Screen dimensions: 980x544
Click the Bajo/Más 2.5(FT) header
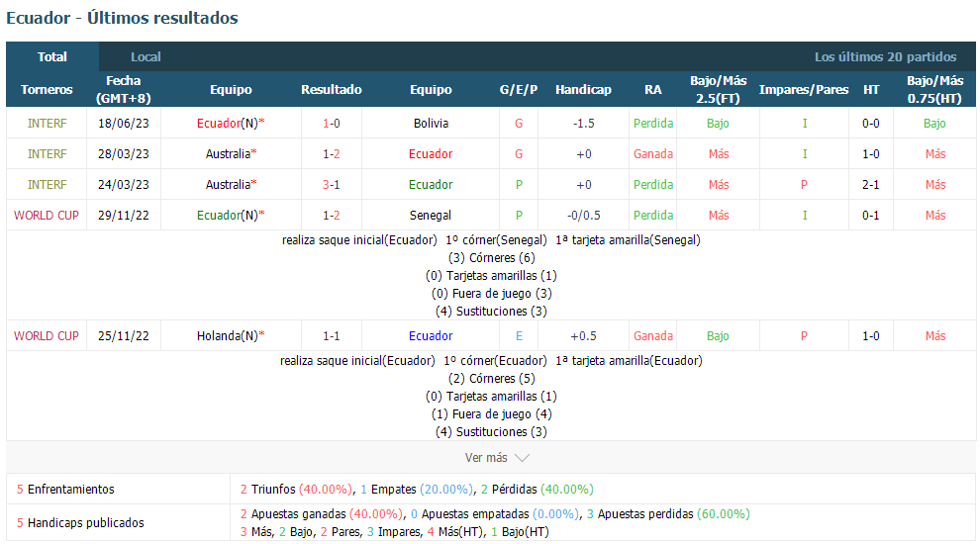click(718, 89)
